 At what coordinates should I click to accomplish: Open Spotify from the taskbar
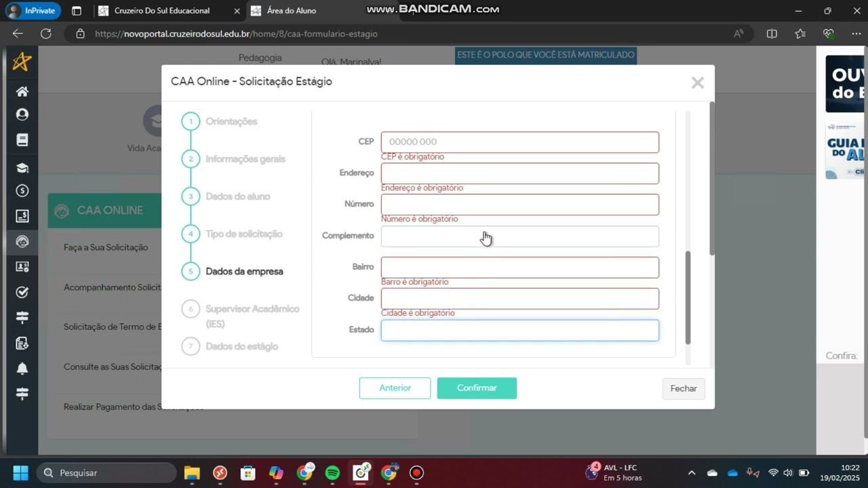[332, 472]
